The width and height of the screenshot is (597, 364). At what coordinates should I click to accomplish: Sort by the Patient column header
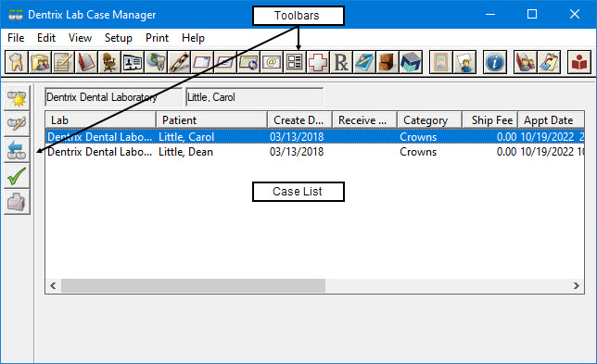pos(211,120)
